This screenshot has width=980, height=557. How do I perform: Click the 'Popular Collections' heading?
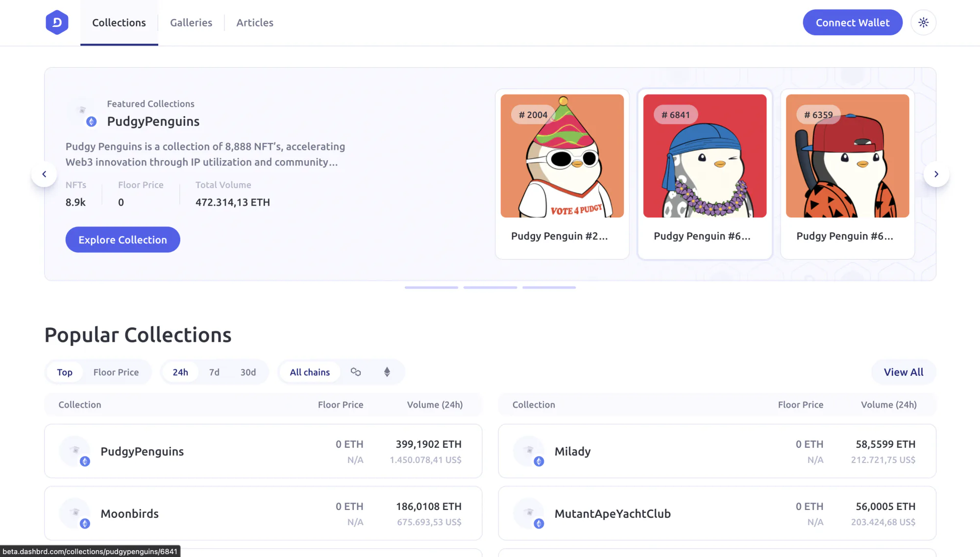(138, 335)
